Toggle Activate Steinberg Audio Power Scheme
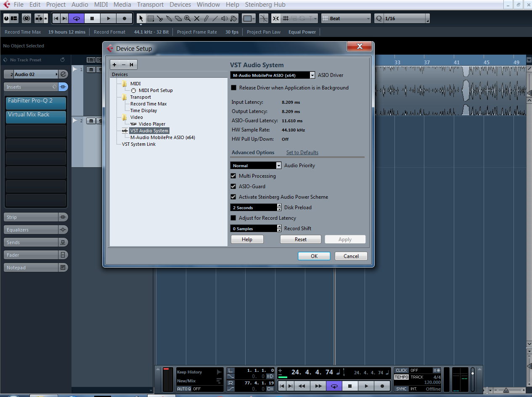This screenshot has width=532, height=397. [x=233, y=197]
